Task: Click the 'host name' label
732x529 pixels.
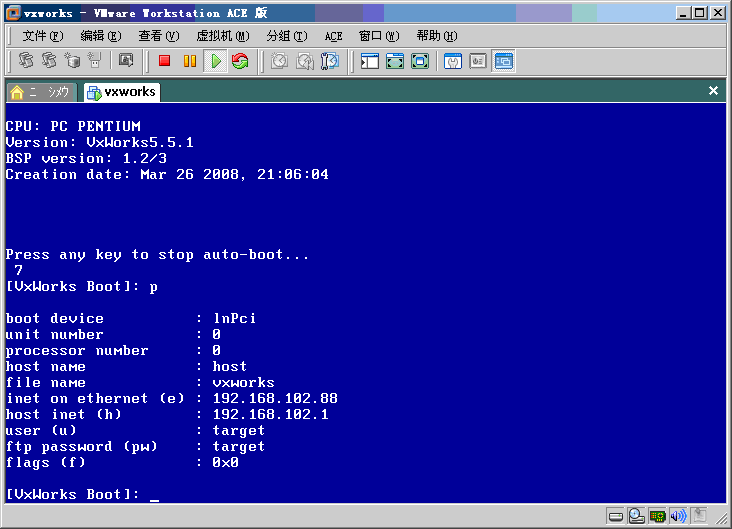Action: [46, 367]
